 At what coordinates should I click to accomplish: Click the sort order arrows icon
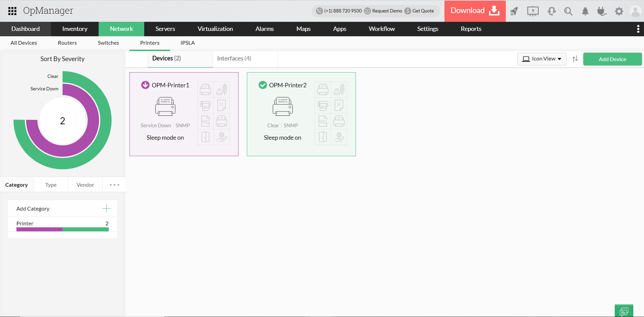(575, 59)
